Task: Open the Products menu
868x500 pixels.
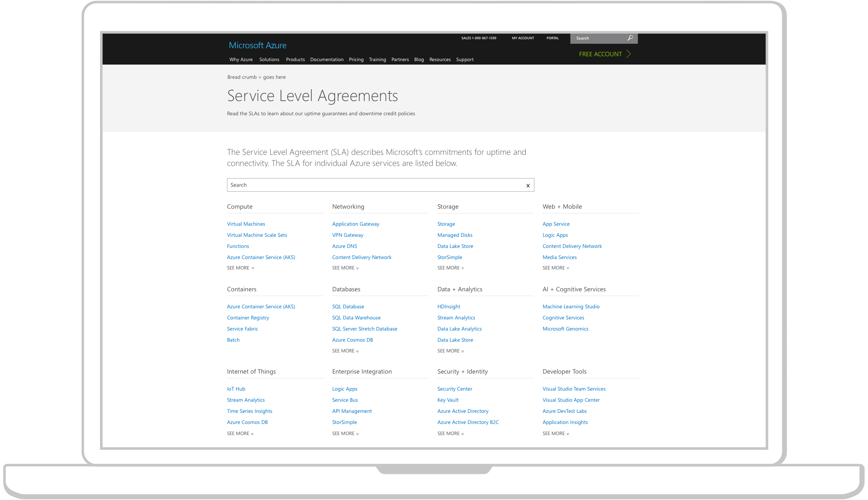Action: click(x=295, y=59)
